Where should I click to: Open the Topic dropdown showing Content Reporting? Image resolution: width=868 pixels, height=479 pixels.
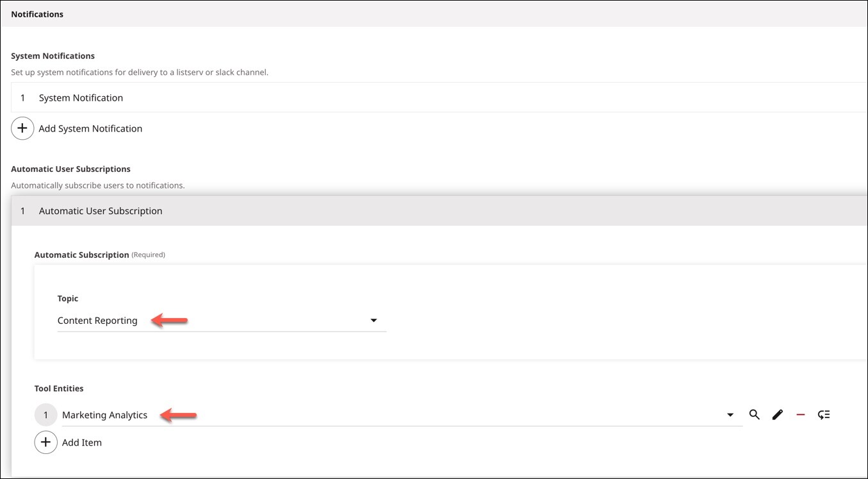373,320
